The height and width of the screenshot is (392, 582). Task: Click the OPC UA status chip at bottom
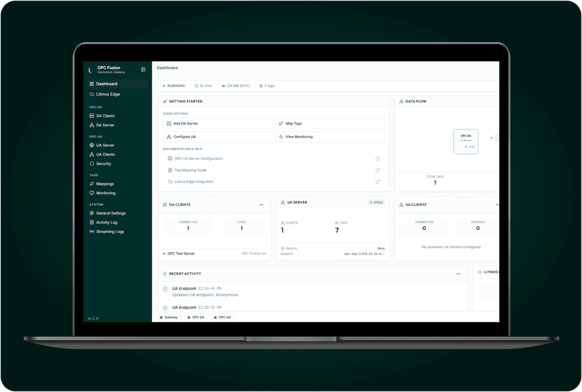(x=222, y=317)
